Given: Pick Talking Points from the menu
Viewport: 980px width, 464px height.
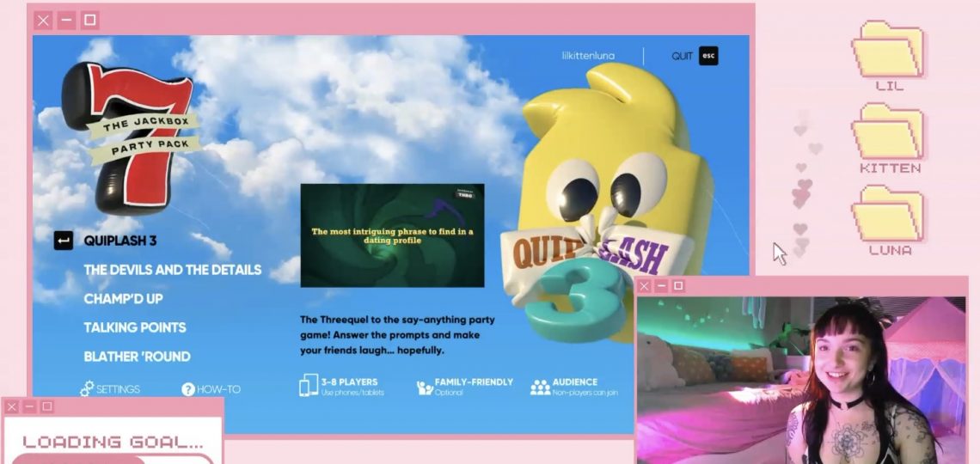Looking at the screenshot, I should coord(134,327).
